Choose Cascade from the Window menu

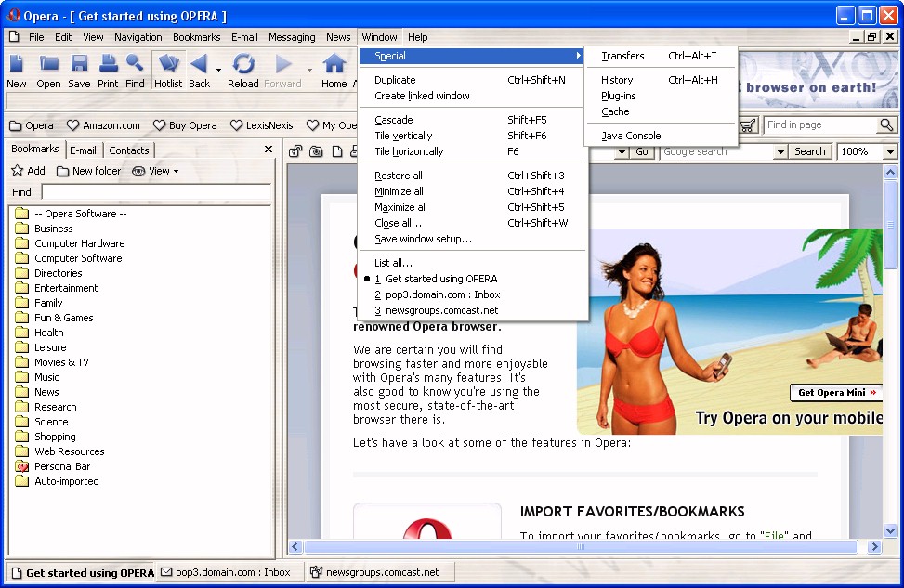click(472, 119)
